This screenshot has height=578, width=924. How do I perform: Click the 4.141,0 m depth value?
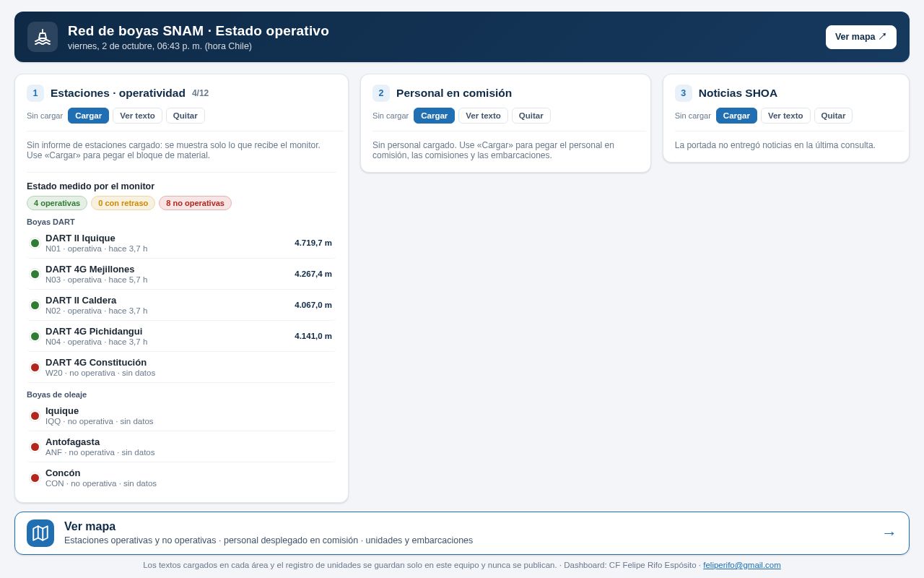pos(313,336)
